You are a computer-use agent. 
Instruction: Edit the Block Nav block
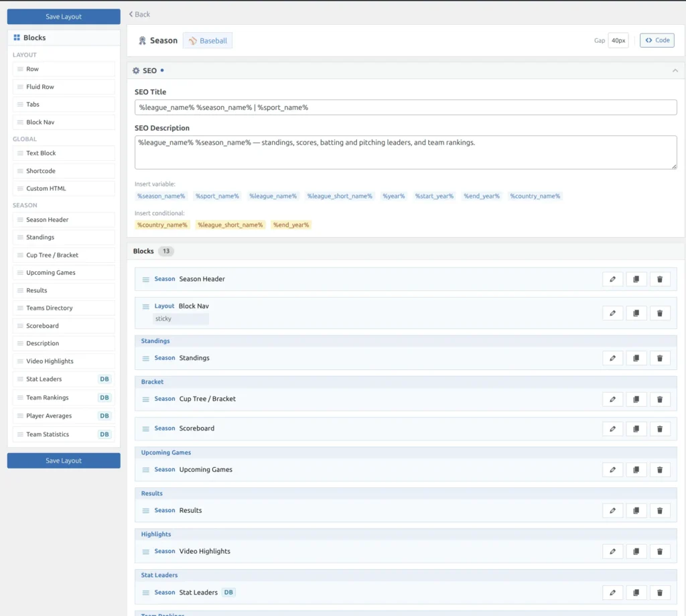(612, 313)
